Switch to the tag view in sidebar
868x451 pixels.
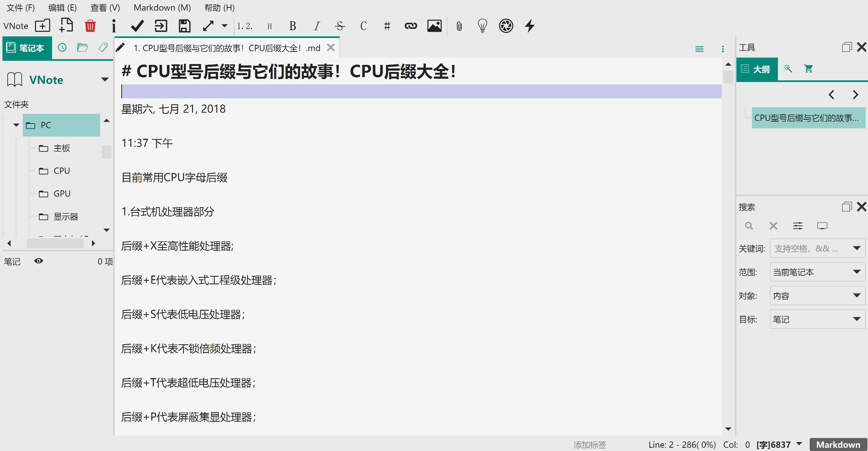click(103, 48)
